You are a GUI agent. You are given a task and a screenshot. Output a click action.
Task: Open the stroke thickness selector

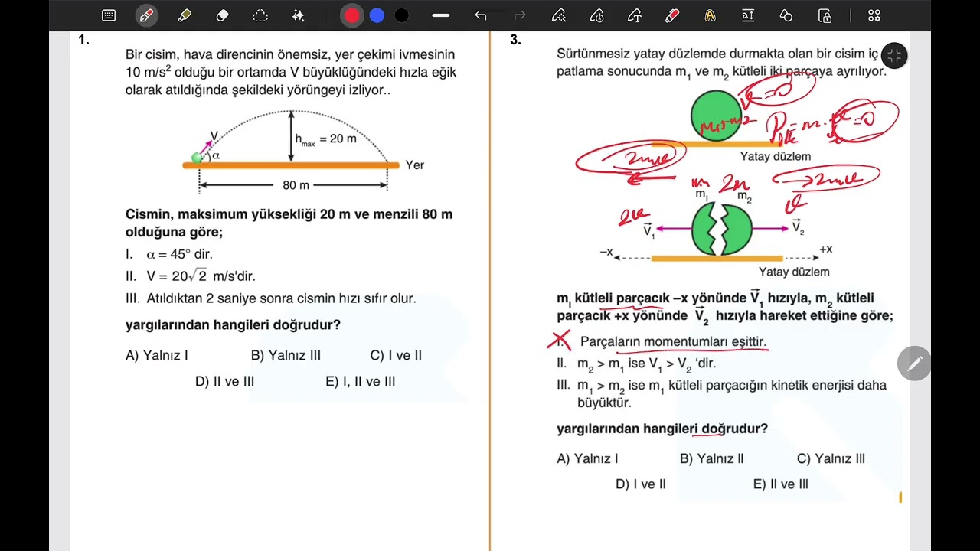[x=441, y=15]
